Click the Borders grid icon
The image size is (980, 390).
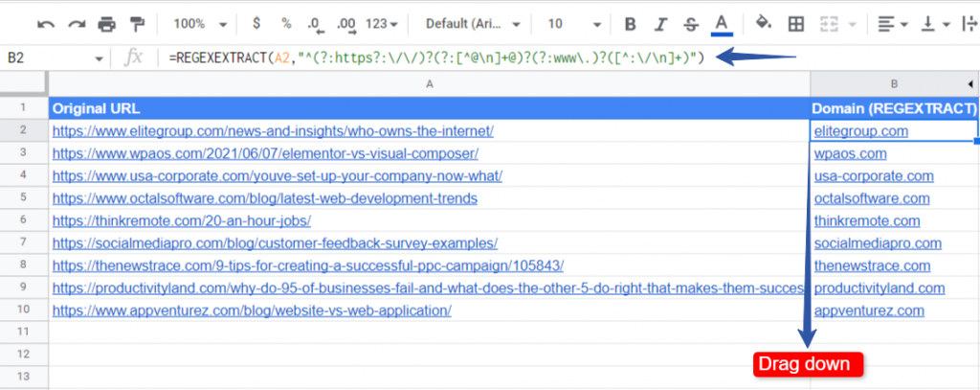point(795,24)
